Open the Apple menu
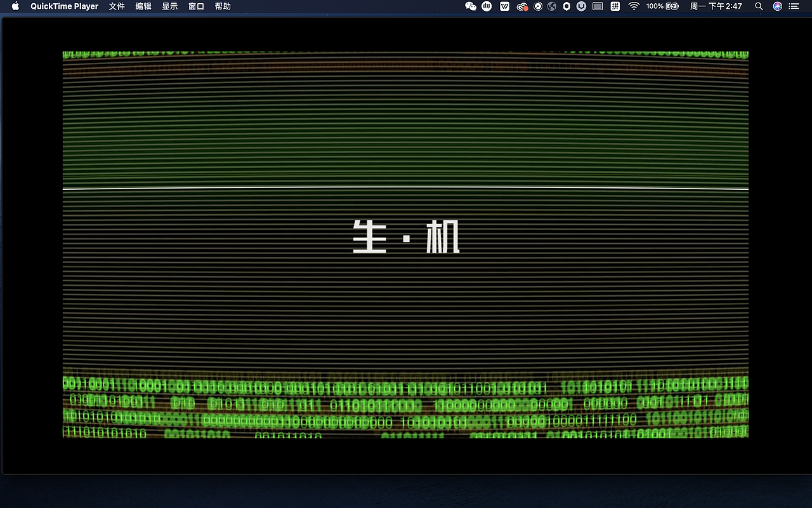 (14, 6)
